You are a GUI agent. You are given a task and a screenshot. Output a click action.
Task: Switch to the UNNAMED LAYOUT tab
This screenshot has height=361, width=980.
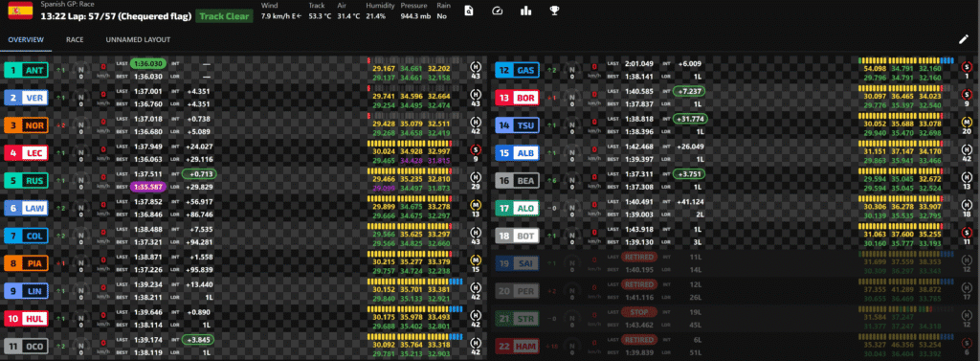(x=138, y=39)
